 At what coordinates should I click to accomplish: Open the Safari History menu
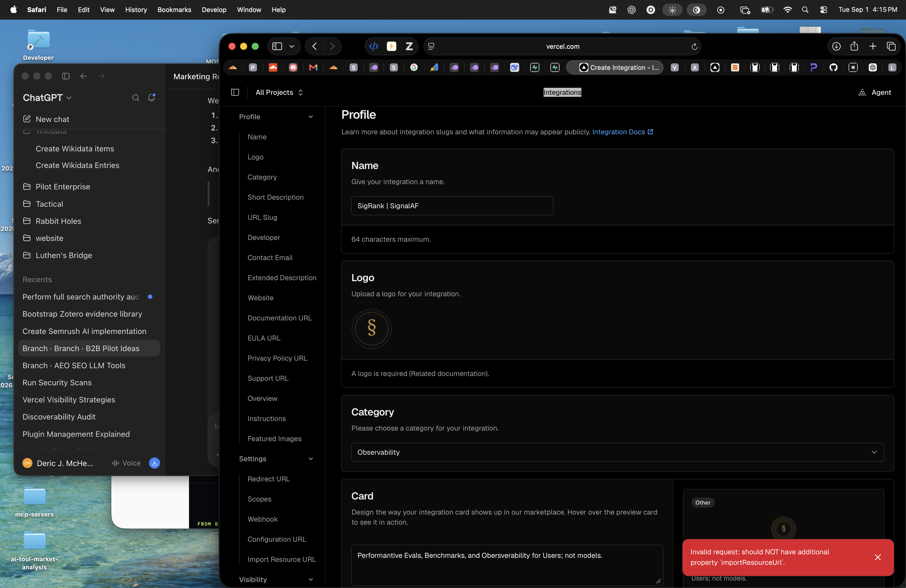136,10
